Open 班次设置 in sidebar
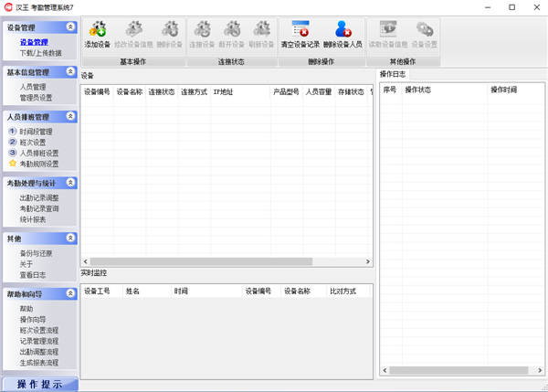The width and height of the screenshot is (548, 392). [33, 143]
